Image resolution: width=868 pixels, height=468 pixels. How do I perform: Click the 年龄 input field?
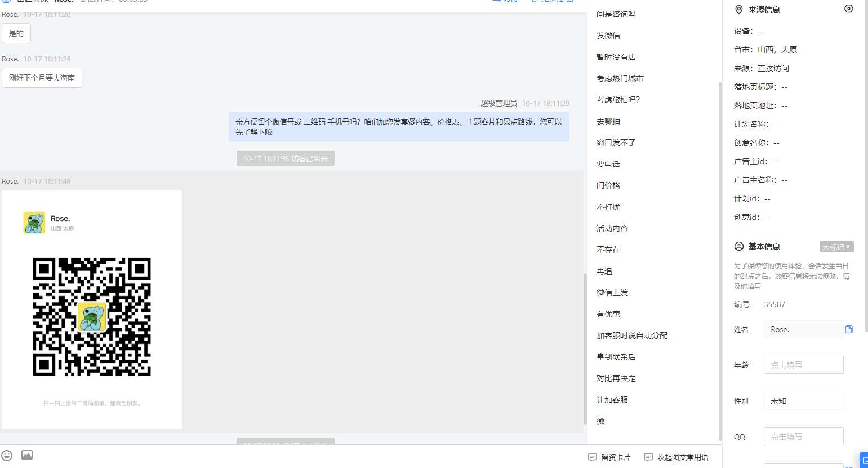coord(803,365)
